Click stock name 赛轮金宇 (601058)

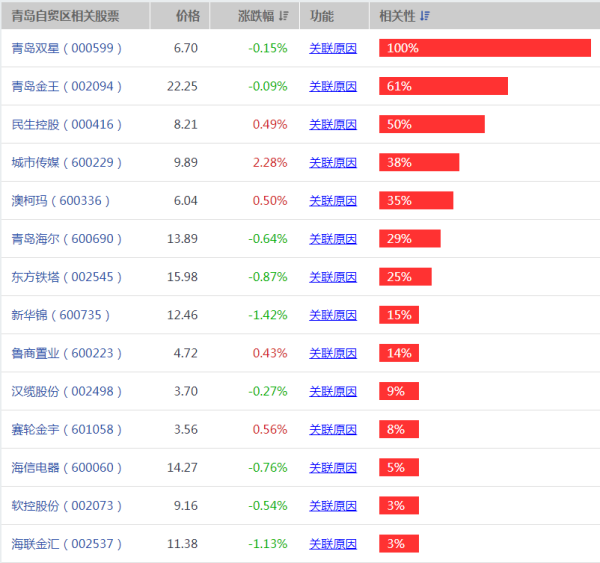[x=67, y=429]
